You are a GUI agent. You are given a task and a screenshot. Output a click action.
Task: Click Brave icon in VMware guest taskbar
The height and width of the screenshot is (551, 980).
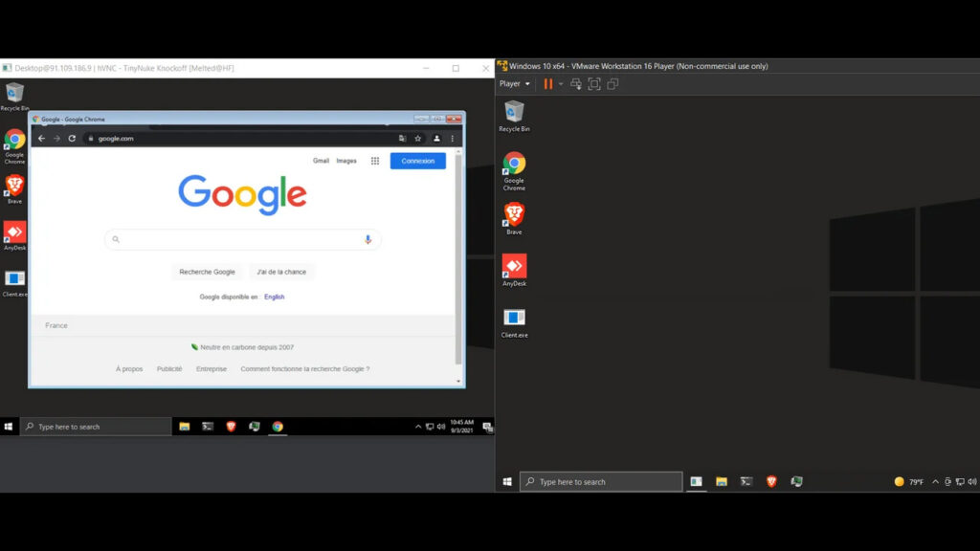(771, 482)
